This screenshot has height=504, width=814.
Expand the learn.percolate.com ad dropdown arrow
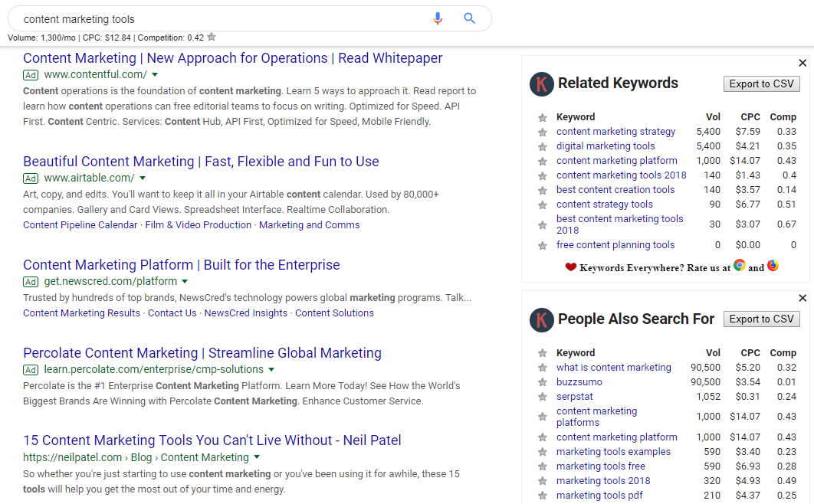(271, 370)
